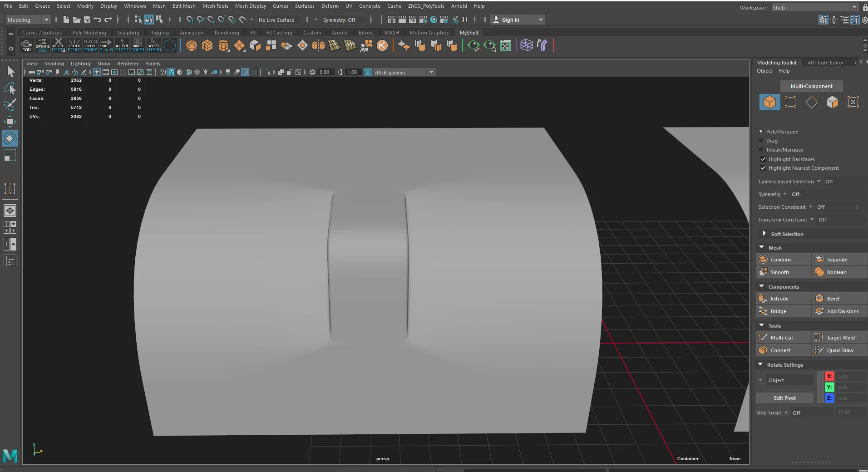Activate the Move tool in the toolbox

pyautogui.click(x=10, y=121)
